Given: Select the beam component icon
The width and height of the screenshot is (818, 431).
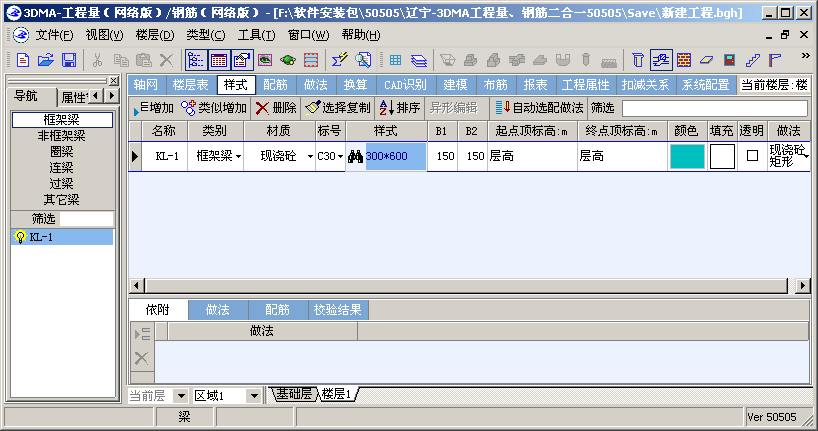Looking at the screenshot, I should pyautogui.click(x=661, y=60).
